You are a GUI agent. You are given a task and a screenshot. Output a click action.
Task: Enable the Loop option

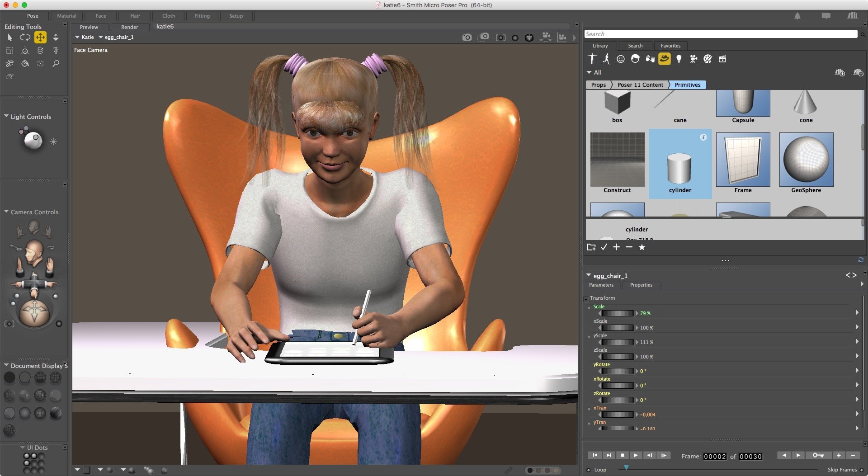point(589,470)
